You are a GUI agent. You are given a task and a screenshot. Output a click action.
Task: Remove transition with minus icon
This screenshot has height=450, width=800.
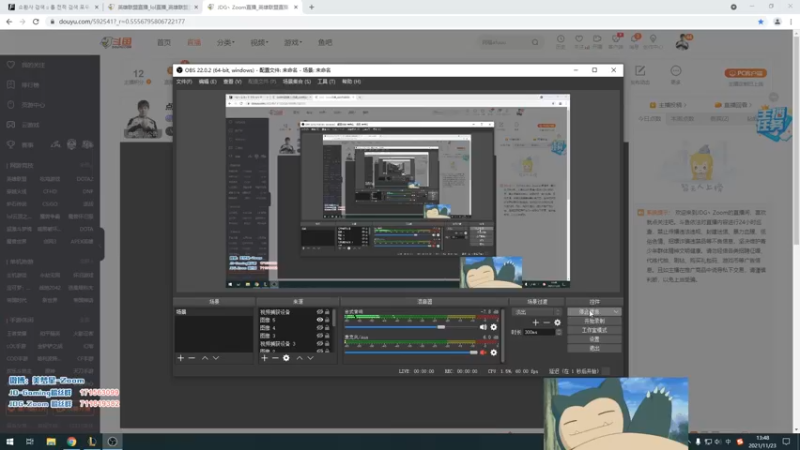546,322
